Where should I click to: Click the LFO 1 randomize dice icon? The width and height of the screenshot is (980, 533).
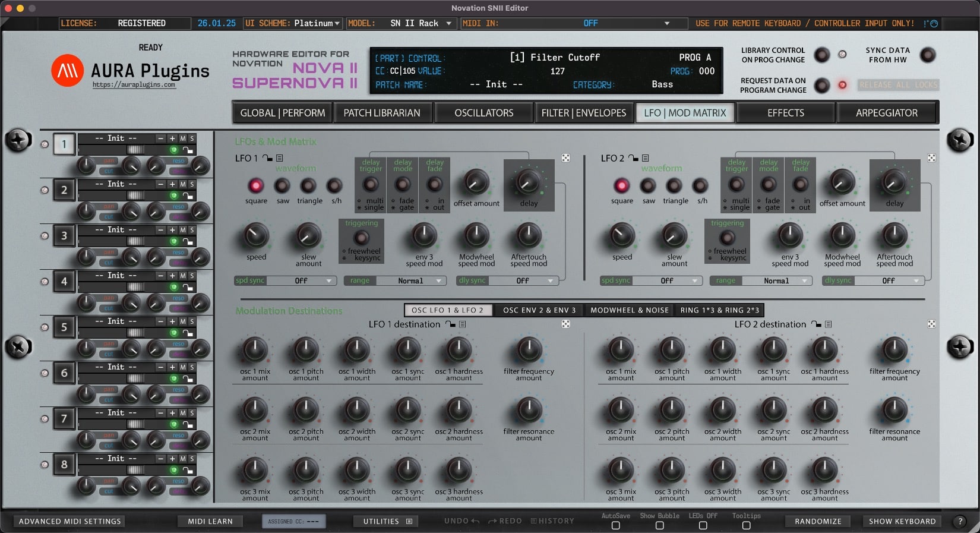[x=565, y=158]
